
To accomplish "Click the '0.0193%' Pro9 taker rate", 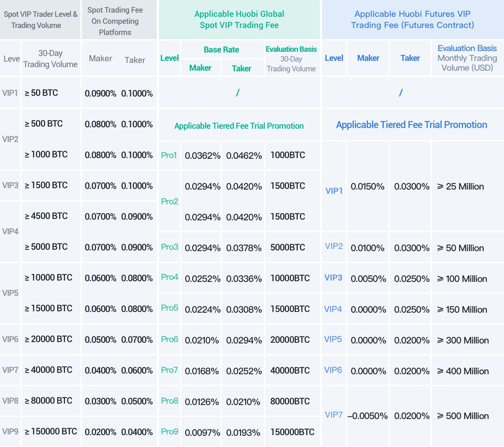I will point(243,433).
